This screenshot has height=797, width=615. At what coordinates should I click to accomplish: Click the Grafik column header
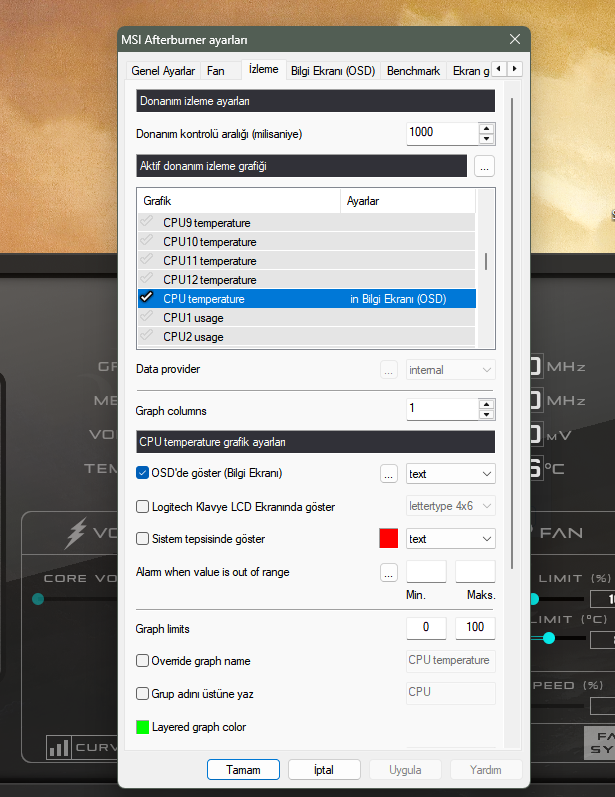[x=239, y=201]
